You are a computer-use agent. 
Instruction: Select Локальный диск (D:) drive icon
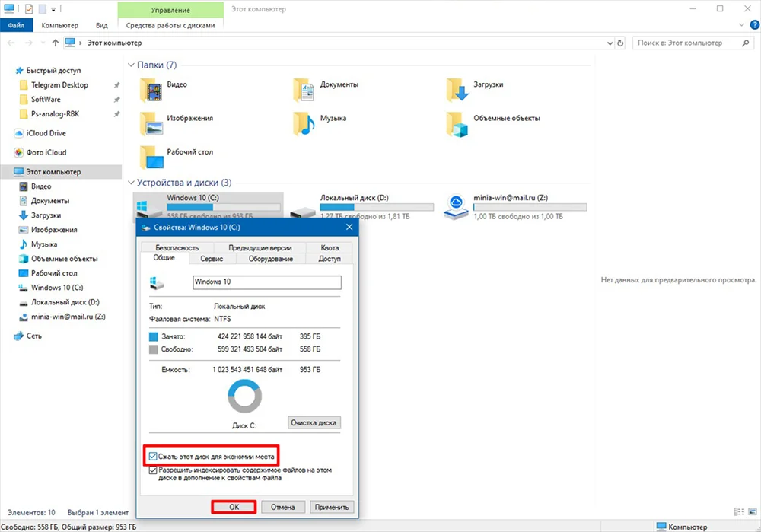(304, 207)
